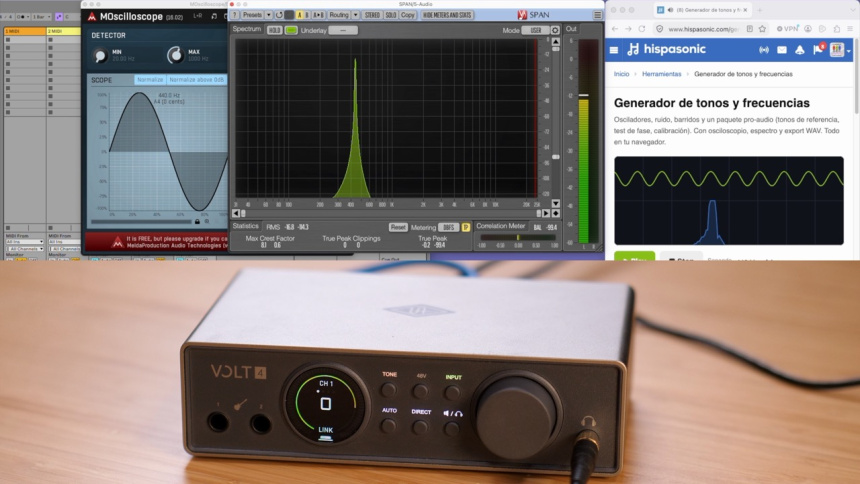
Task: Open the browser account profile icon
Action: point(808,29)
